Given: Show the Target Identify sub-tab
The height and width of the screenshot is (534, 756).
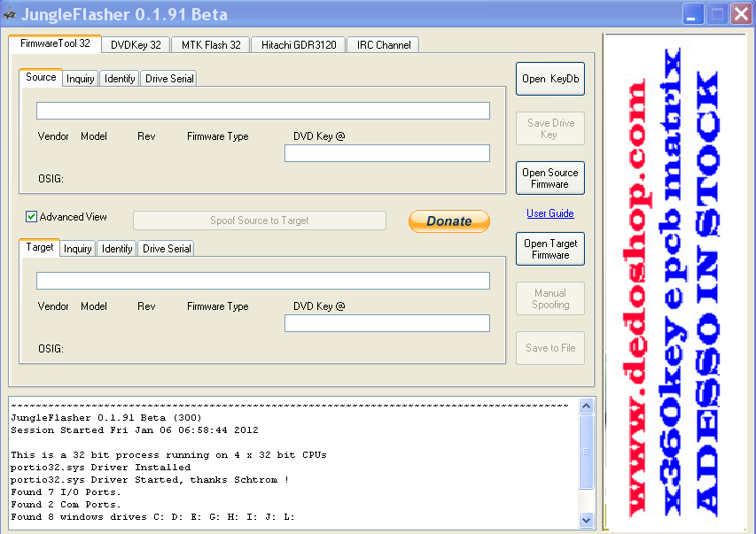Looking at the screenshot, I should [117, 249].
